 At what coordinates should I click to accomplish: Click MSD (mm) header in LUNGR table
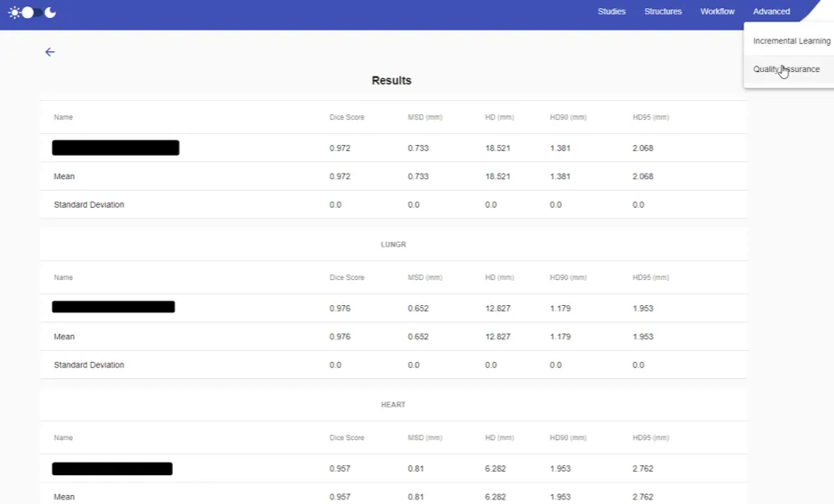tap(425, 277)
